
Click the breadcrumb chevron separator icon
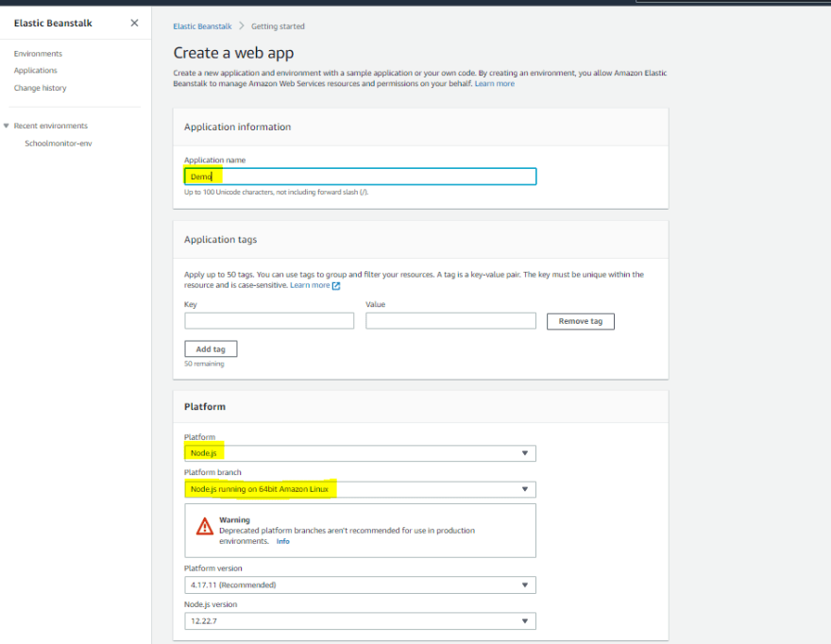click(x=242, y=26)
